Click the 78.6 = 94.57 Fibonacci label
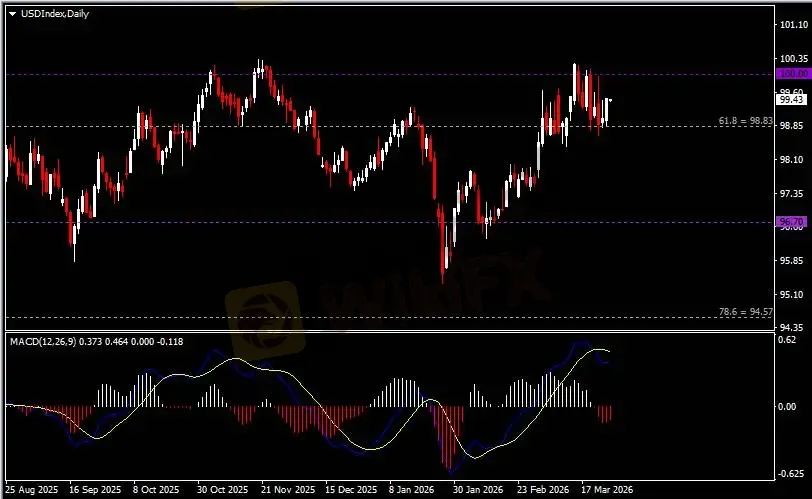This screenshot has width=812, height=499. click(x=746, y=312)
